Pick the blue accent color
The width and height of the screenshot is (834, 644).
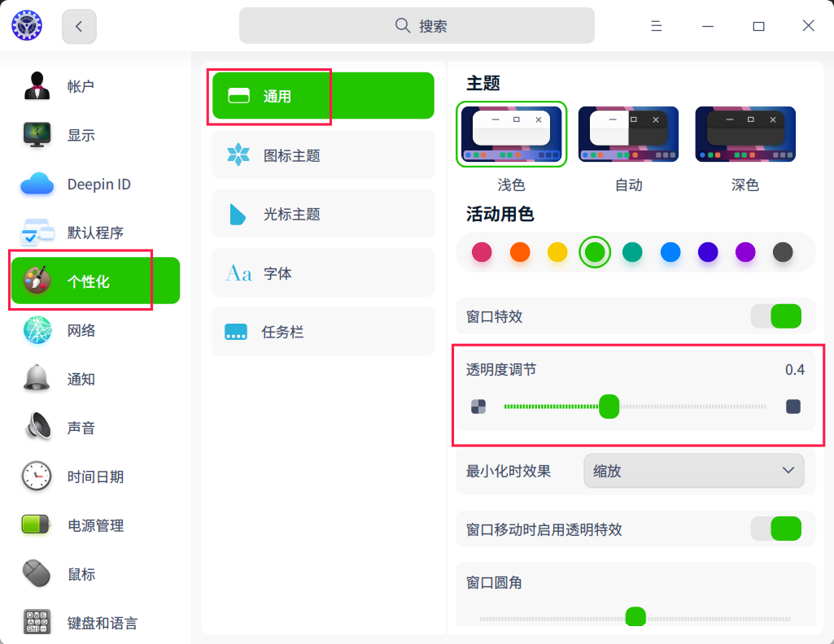(670, 252)
